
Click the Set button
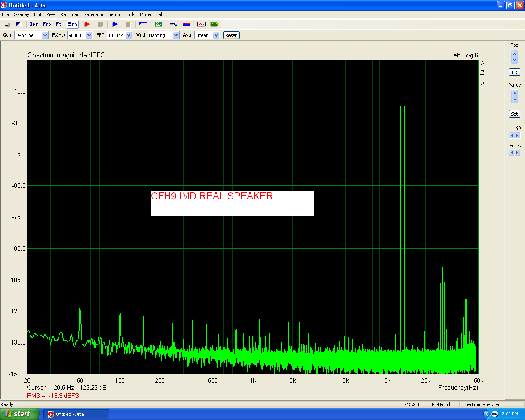514,114
